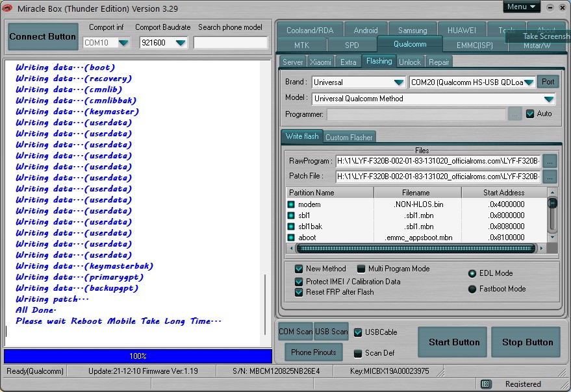The width and height of the screenshot is (571, 392).
Task: Click the Filename column header
Action: [x=417, y=193]
